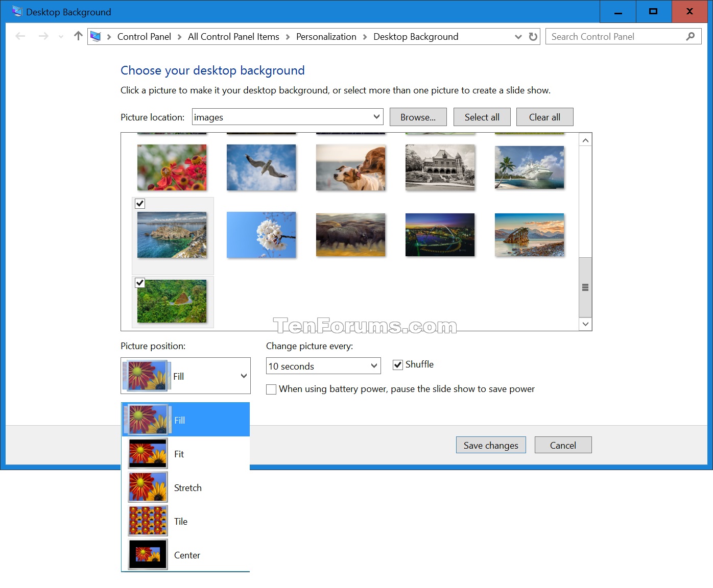
Task: Expand the address bar history dropdown
Action: point(518,36)
